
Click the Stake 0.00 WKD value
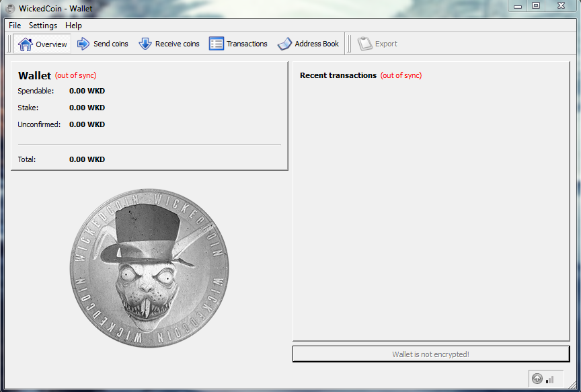pyautogui.click(x=87, y=108)
